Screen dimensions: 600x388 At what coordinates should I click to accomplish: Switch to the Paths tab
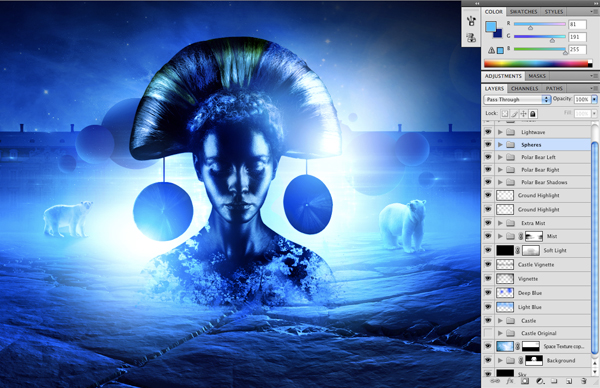(x=554, y=88)
